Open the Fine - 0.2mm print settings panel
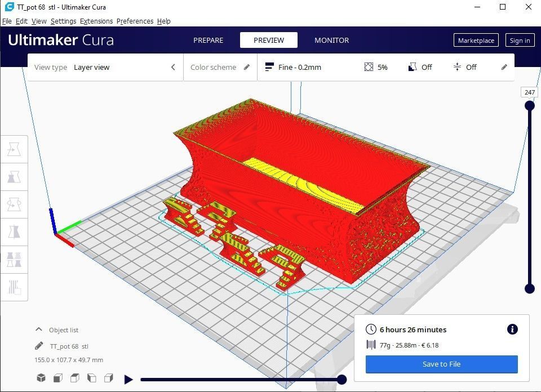541x392 pixels. coord(385,67)
